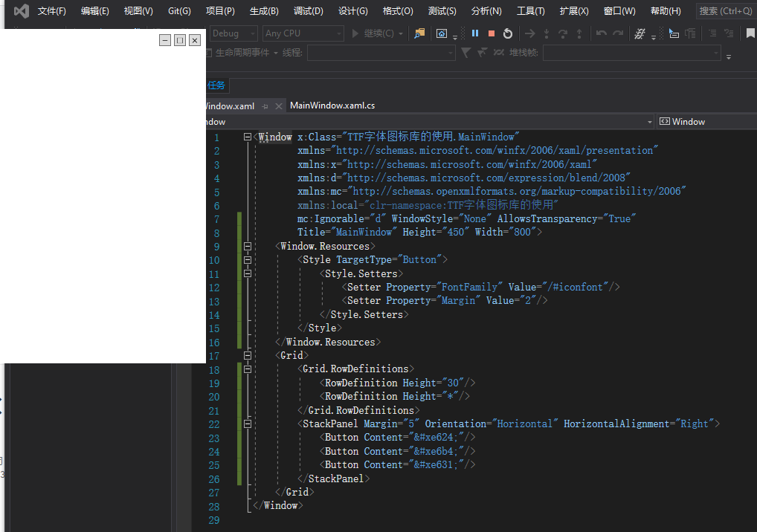Viewport: 757px width, 532px height.
Task: Collapse the Grid block at line 17
Action: (x=248, y=355)
